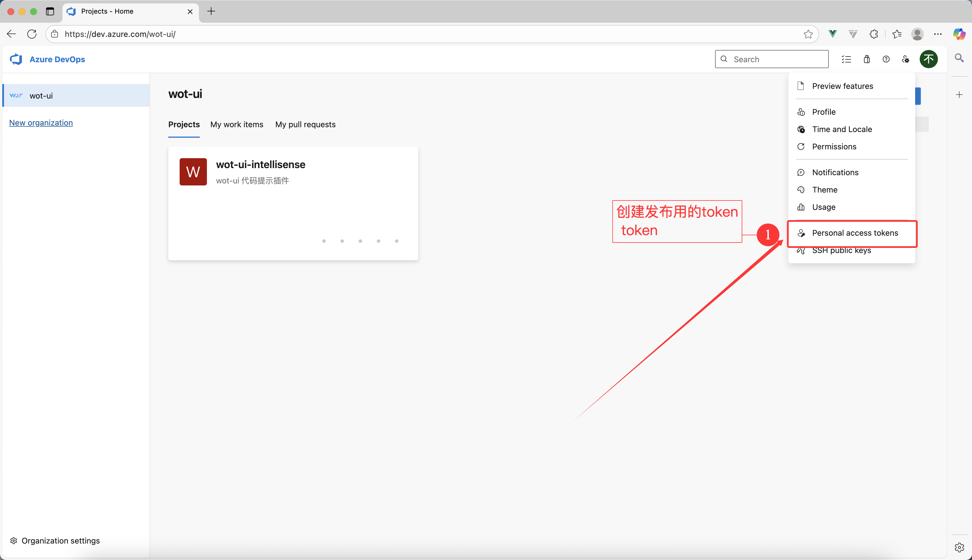Click the green user avatar
The width and height of the screenshot is (972, 560).
tap(929, 59)
